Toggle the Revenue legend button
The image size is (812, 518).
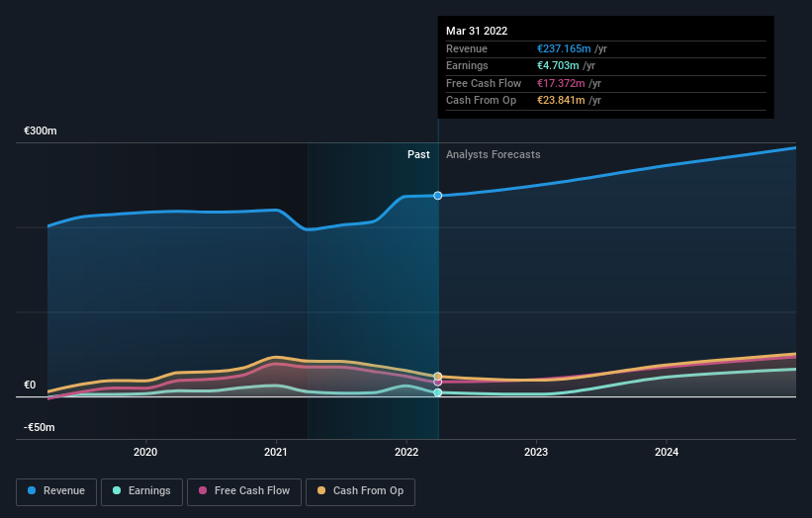[x=56, y=491]
